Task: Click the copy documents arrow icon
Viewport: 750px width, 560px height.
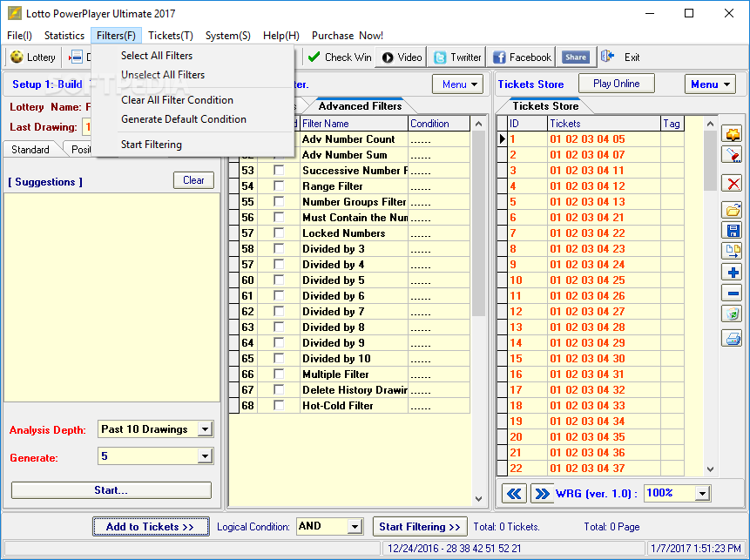Action: click(733, 251)
